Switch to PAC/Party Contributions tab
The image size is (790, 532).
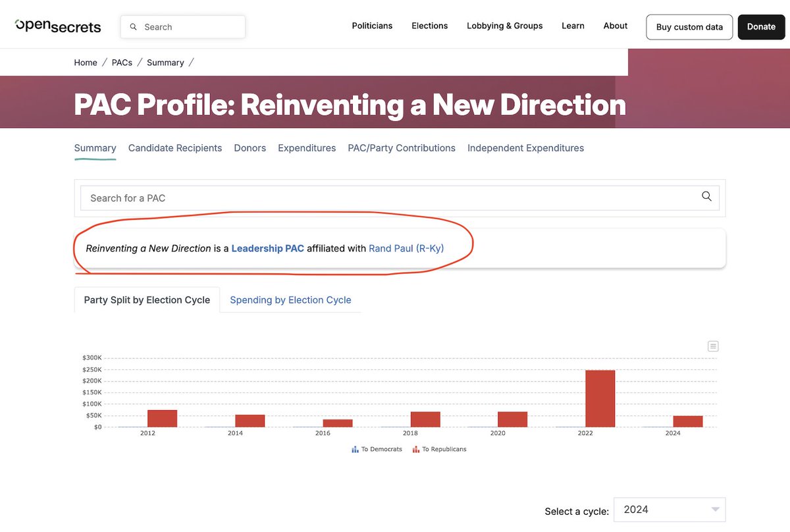[402, 148]
